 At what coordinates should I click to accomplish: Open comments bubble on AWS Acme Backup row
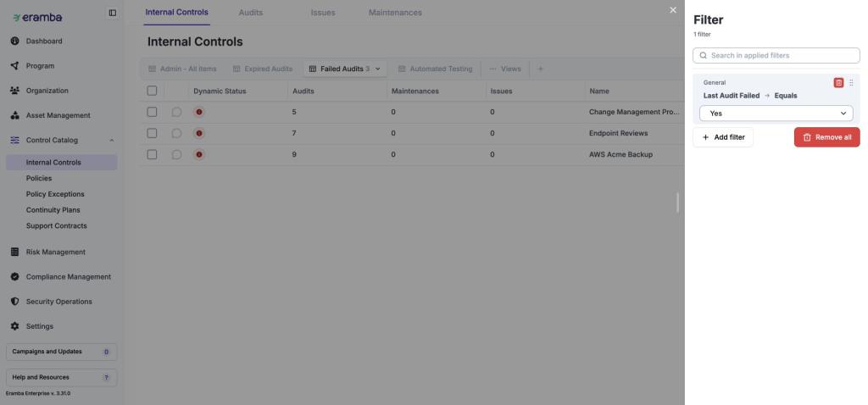(176, 154)
